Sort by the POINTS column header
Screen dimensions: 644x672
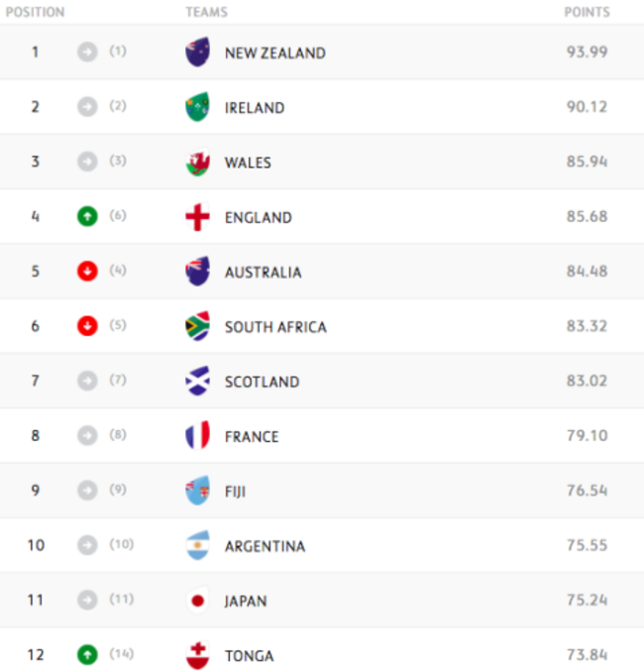(587, 13)
